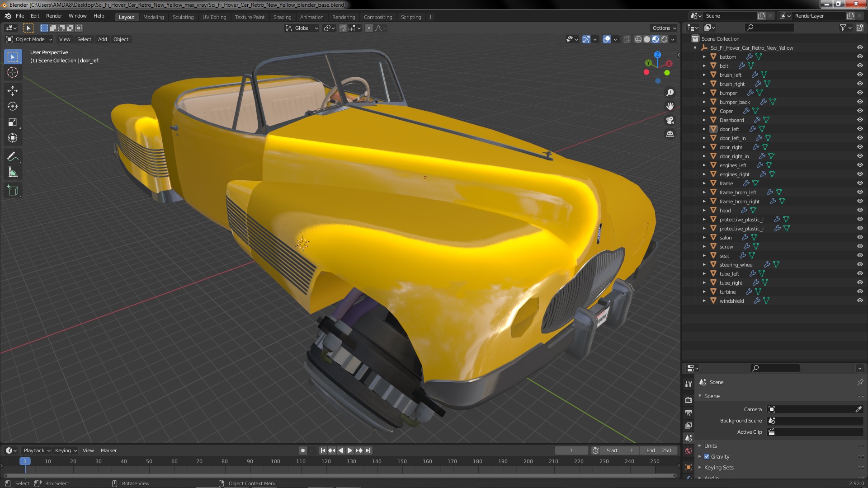The width and height of the screenshot is (868, 488).
Task: Open the Tool properties tab
Action: click(689, 384)
